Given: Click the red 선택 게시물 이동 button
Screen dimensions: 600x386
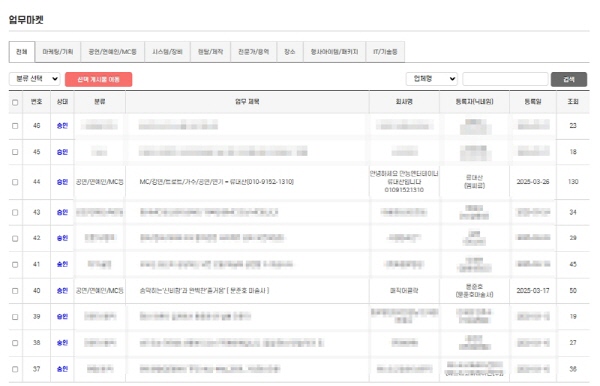Looking at the screenshot, I should 98,79.
